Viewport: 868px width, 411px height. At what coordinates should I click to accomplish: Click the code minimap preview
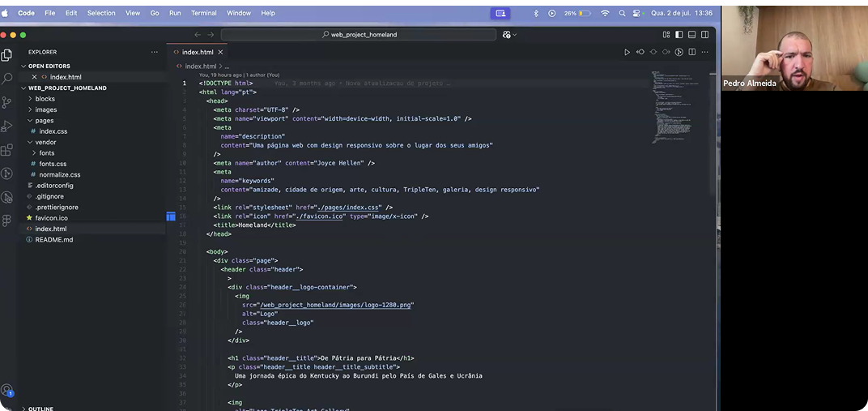[672, 105]
